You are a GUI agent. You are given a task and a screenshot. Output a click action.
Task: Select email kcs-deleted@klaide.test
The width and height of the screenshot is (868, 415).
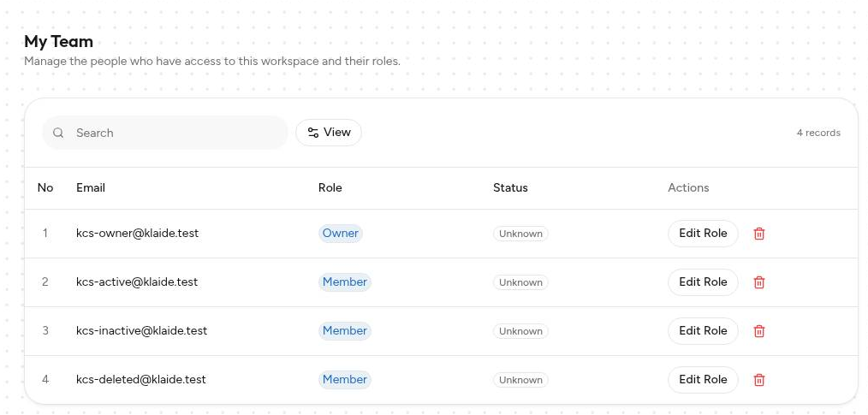pos(141,379)
